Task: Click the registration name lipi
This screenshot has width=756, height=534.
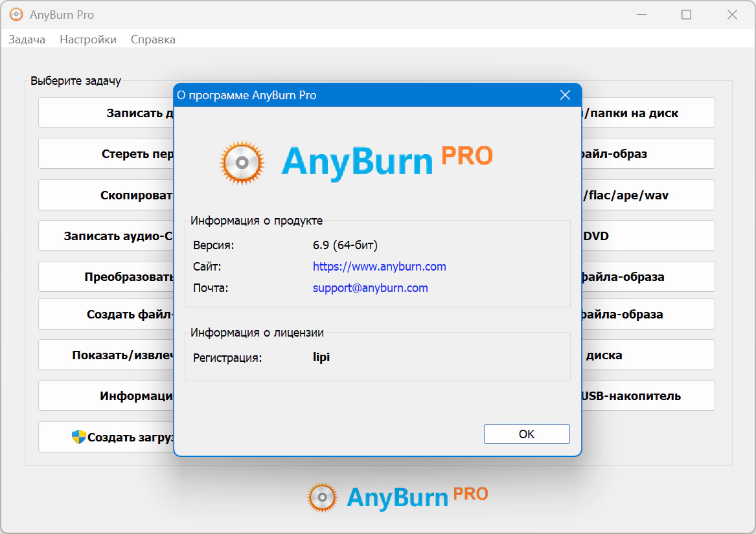Action: [321, 357]
